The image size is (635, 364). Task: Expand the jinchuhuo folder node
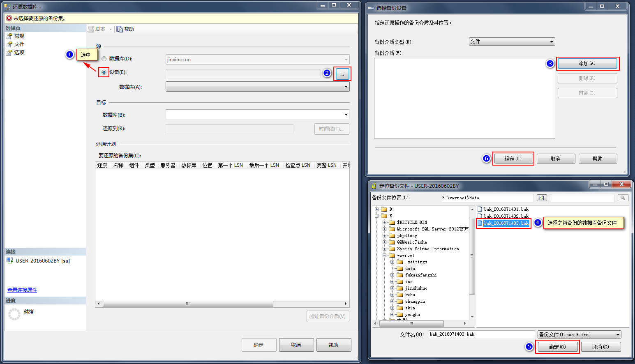pyautogui.click(x=392, y=288)
